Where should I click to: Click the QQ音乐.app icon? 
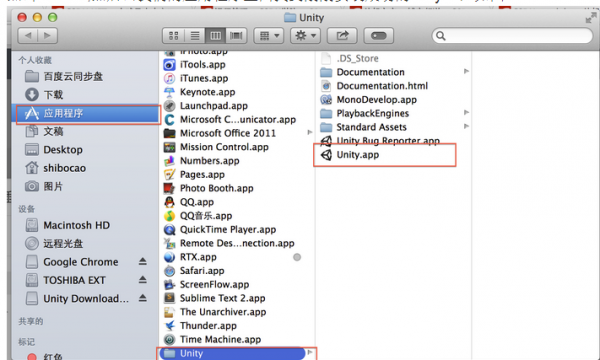tap(169, 216)
